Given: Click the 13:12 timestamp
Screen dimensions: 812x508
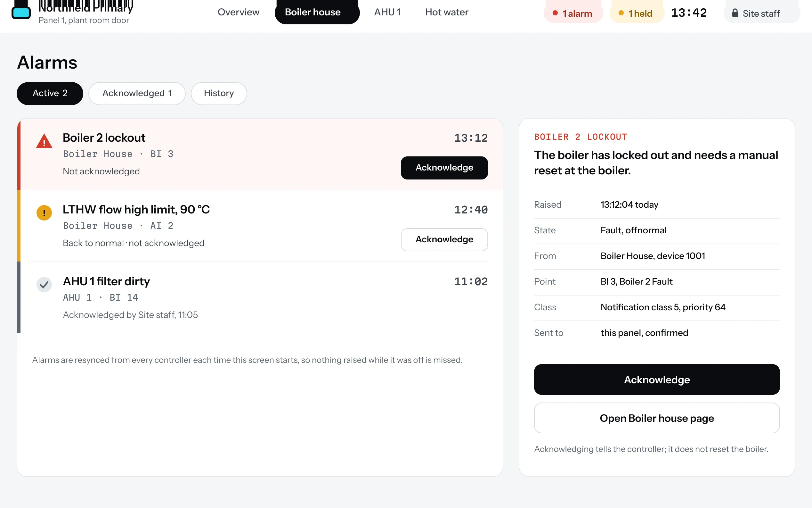Looking at the screenshot, I should tap(471, 138).
